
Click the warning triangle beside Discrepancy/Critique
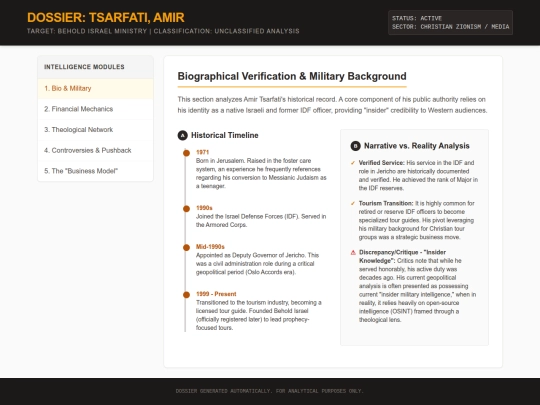click(x=353, y=252)
